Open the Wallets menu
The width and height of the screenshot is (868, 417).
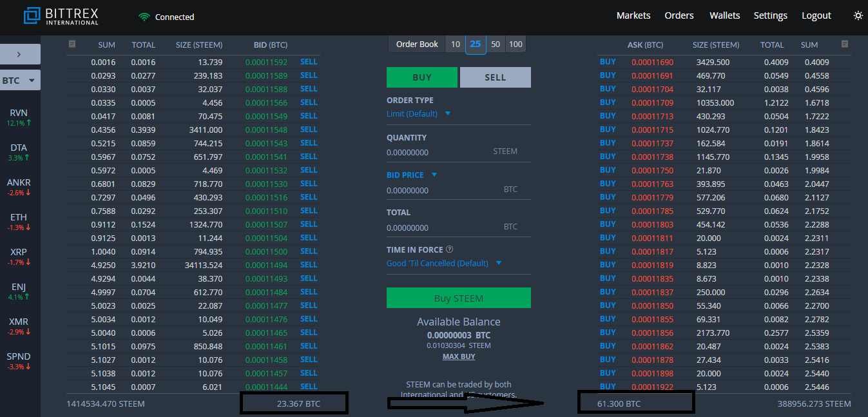(724, 15)
